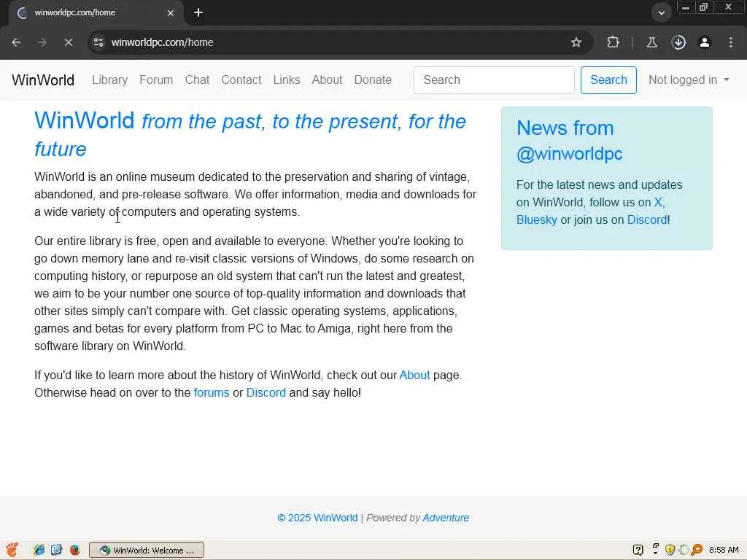Viewport: 747px width, 560px height.
Task: Click the About link in the paragraph
Action: [414, 376]
